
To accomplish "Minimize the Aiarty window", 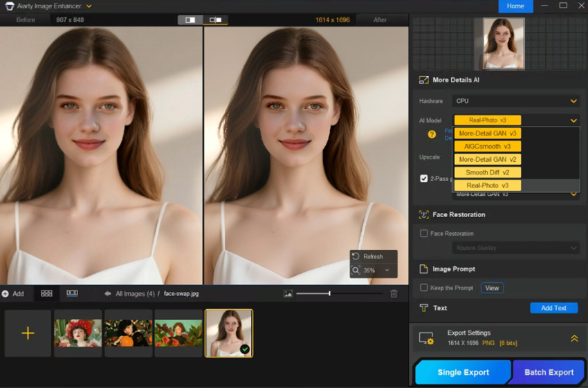I will click(544, 6).
